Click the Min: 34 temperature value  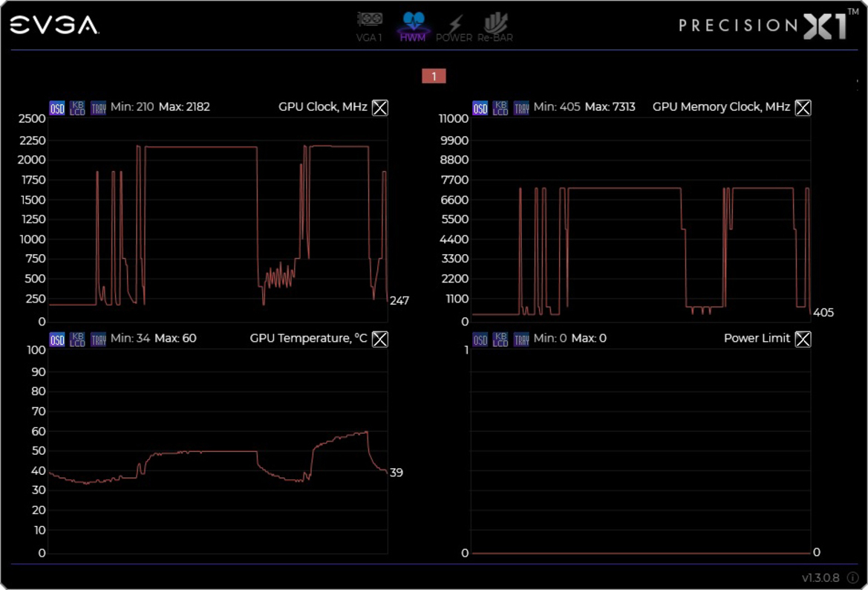coord(130,339)
